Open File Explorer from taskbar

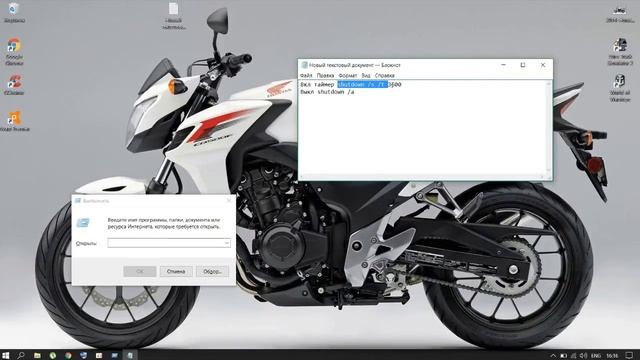point(37,355)
